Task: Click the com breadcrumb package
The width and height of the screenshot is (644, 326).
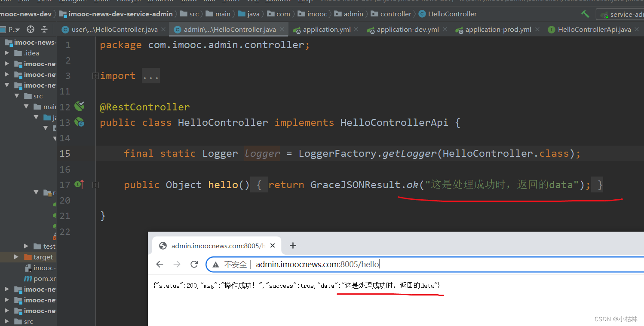Action: click(279, 14)
